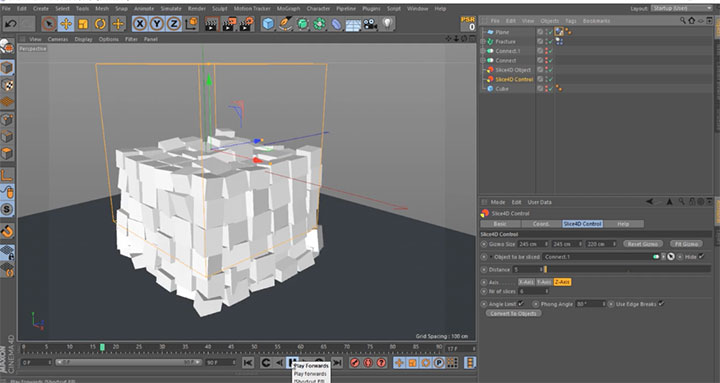
Task: Activate the Scale tool
Action: pos(83,24)
